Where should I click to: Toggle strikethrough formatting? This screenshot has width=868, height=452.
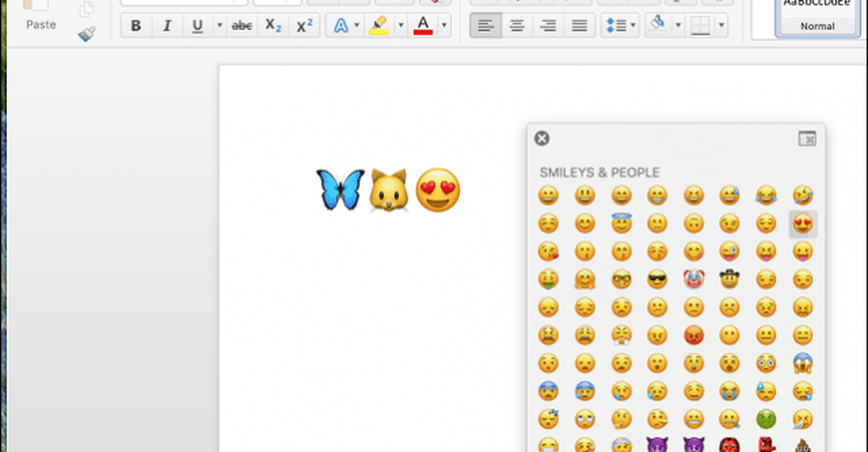(x=242, y=26)
